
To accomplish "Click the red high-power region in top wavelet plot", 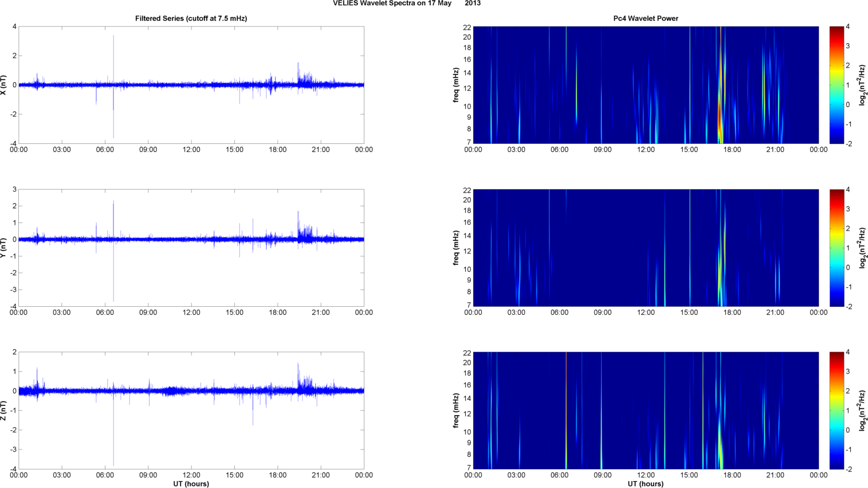I will [x=719, y=115].
